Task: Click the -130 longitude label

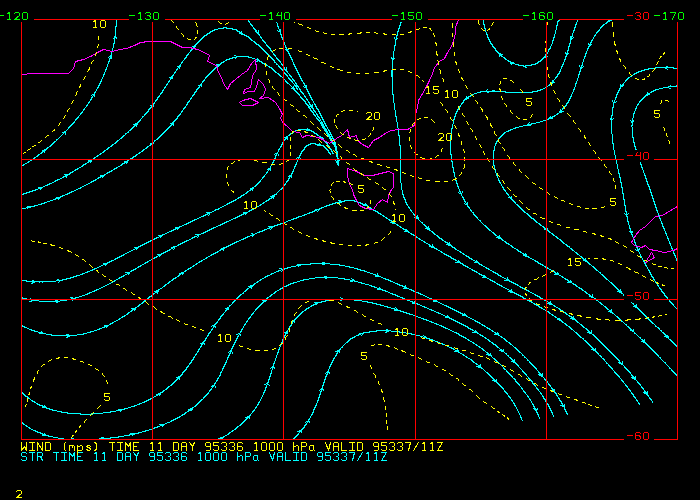Action: pos(146,16)
